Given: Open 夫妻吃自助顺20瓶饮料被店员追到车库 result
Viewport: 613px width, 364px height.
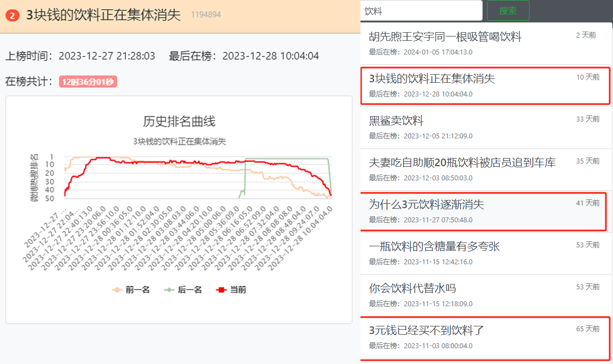Looking at the screenshot, I should tap(486, 169).
